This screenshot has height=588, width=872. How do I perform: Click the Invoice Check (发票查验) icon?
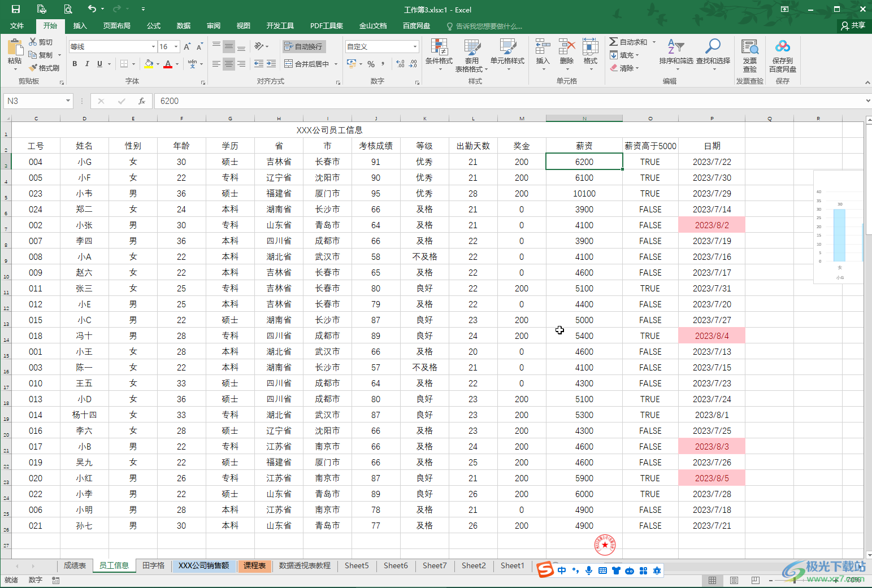[x=750, y=55]
